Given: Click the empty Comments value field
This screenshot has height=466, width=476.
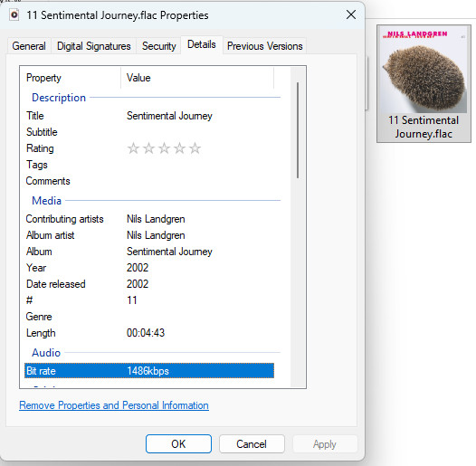Looking at the screenshot, I should click(x=200, y=181).
